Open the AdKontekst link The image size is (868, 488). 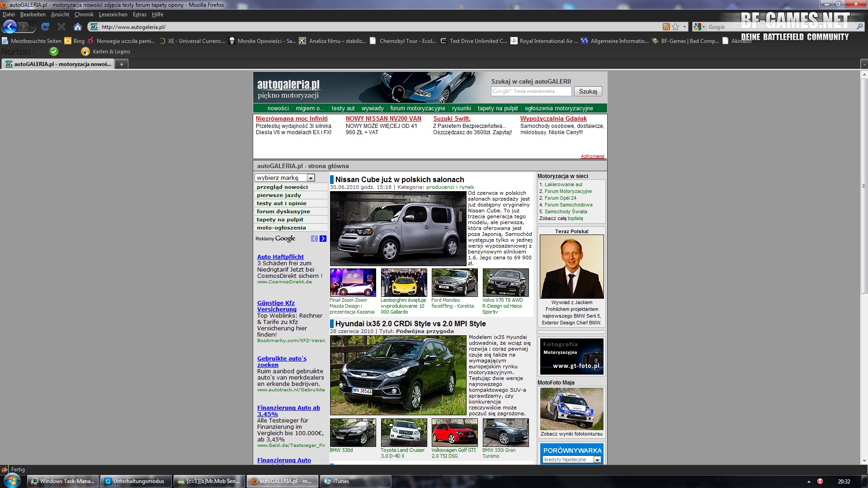coord(592,156)
